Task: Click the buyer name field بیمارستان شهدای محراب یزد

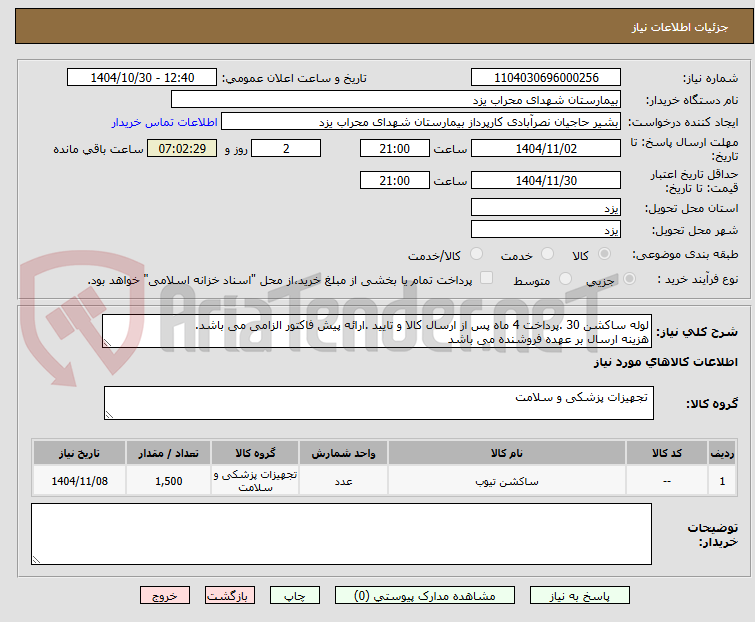Action: [x=396, y=100]
